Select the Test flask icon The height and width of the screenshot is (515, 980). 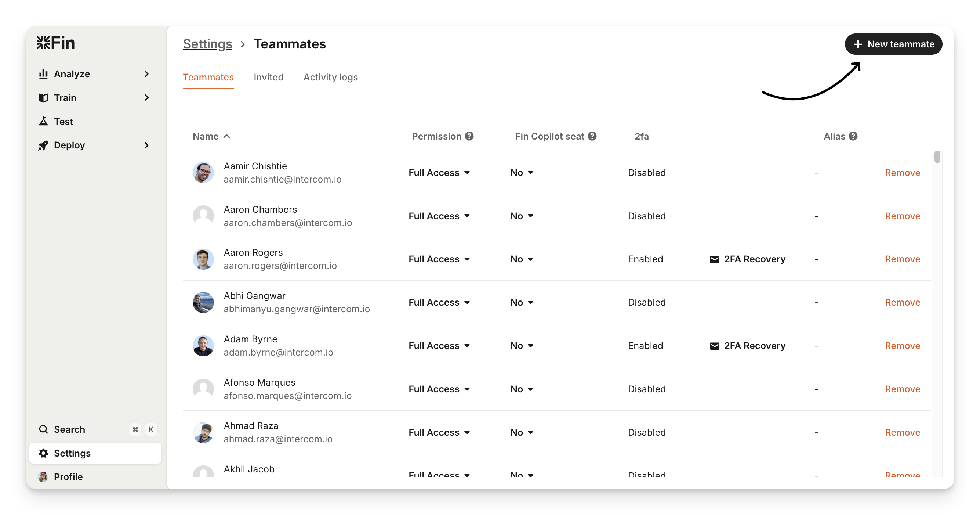pyautogui.click(x=43, y=122)
